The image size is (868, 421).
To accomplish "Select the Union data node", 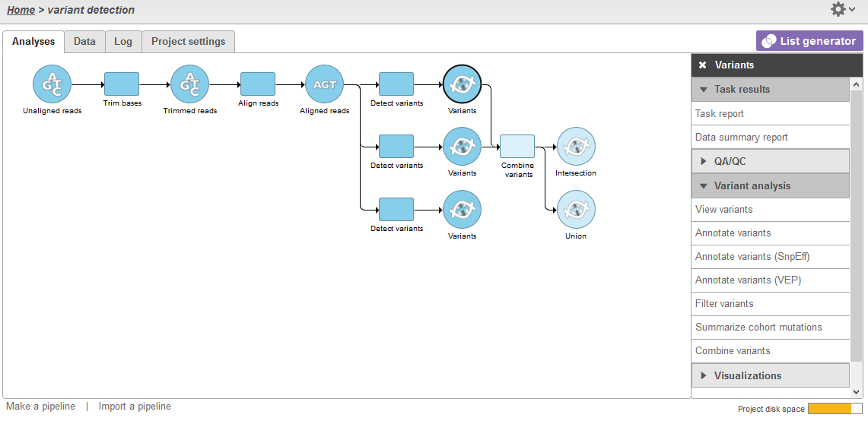I will [x=576, y=210].
